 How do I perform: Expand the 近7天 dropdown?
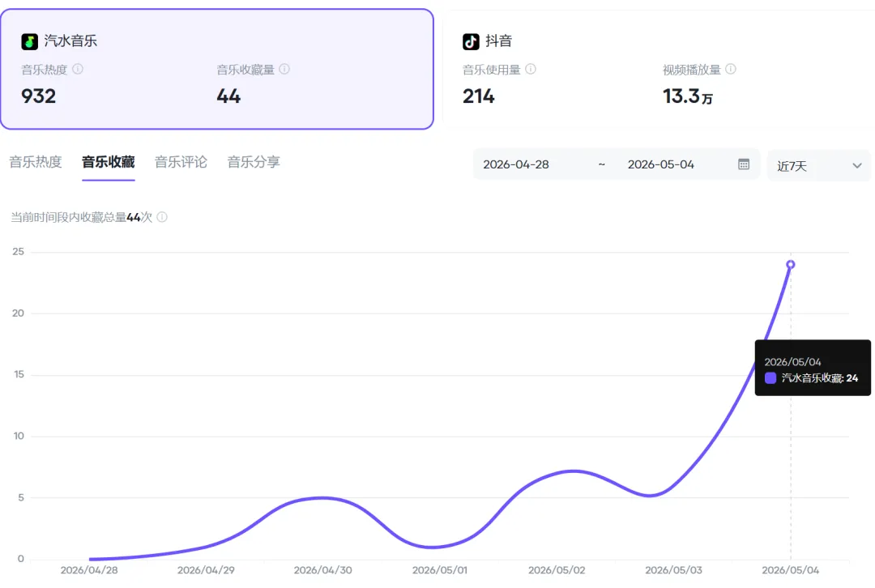(x=818, y=166)
